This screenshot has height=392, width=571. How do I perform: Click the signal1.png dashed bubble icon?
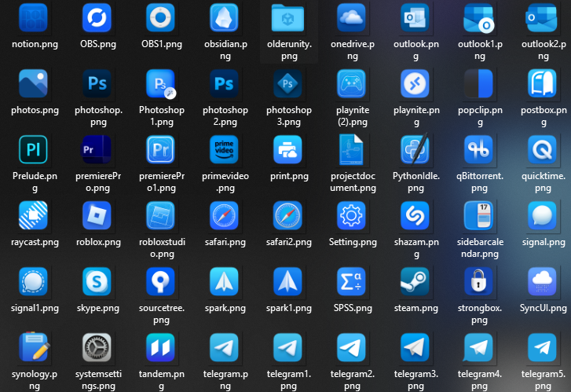[33, 281]
